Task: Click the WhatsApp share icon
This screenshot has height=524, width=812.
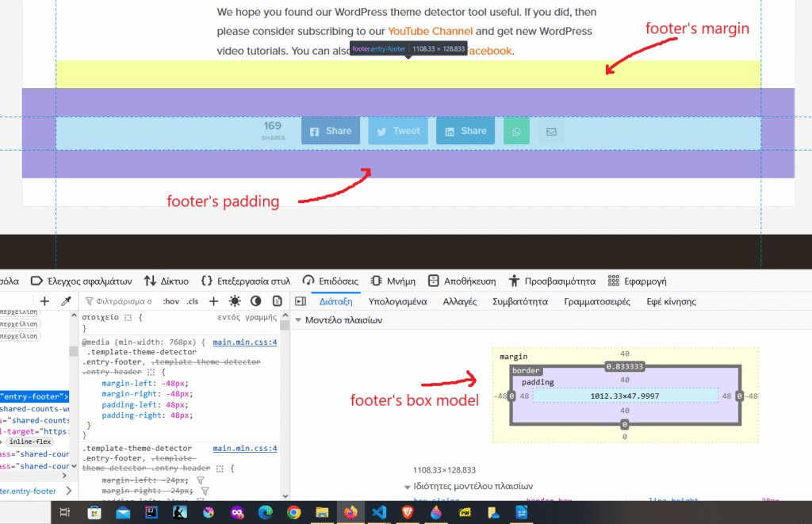Action: [x=516, y=131]
